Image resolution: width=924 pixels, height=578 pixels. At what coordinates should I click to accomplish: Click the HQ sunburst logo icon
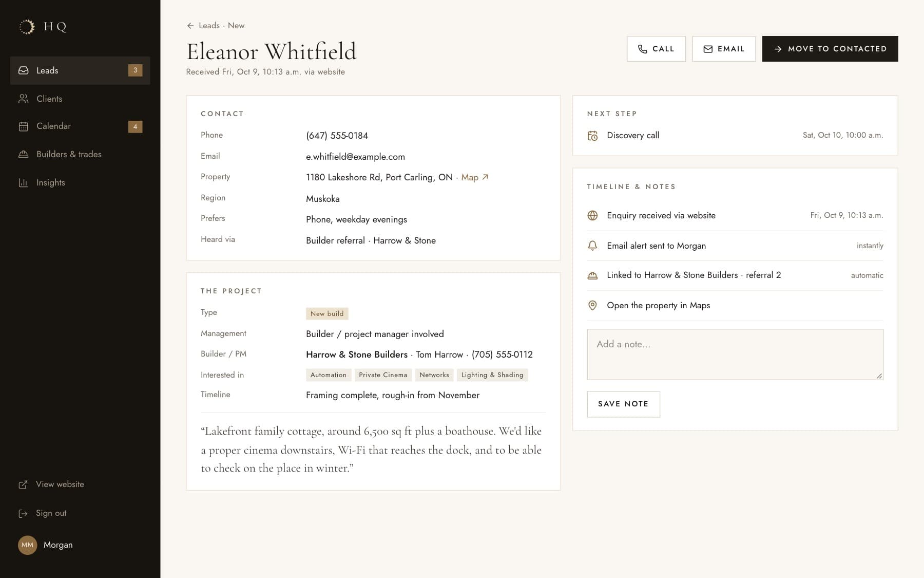[27, 27]
